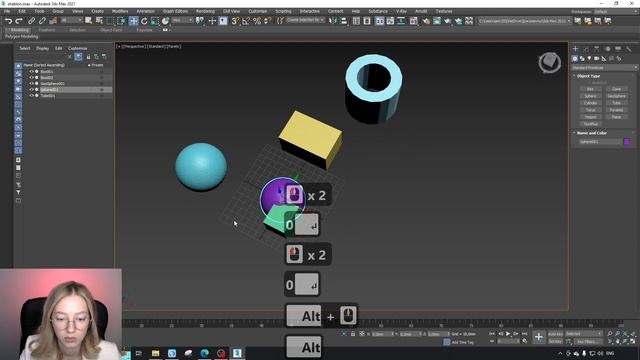Toggle the Selection Lock icon in status bar
The height and width of the screenshot is (360, 640).
(x=353, y=334)
